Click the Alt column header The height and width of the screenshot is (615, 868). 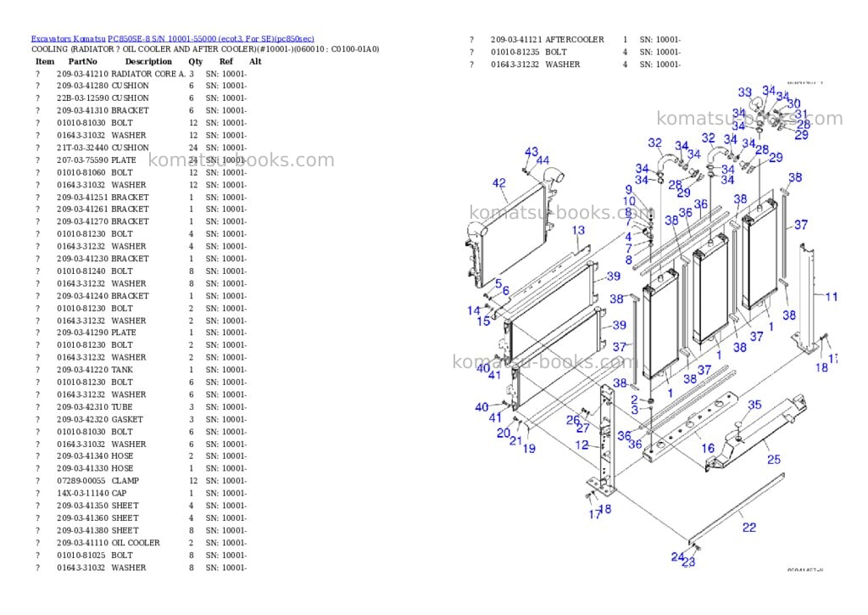click(x=255, y=61)
